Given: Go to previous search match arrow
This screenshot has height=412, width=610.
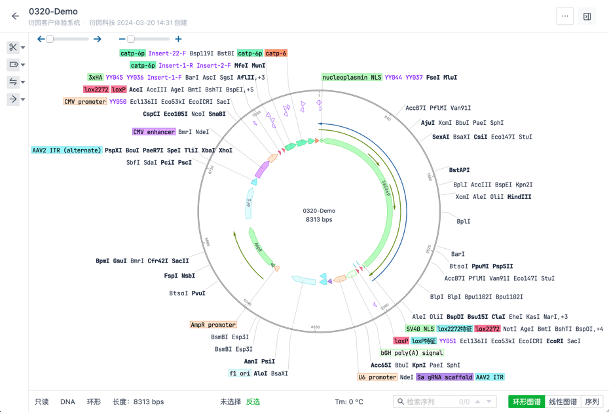Looking at the screenshot, I should pyautogui.click(x=477, y=401).
